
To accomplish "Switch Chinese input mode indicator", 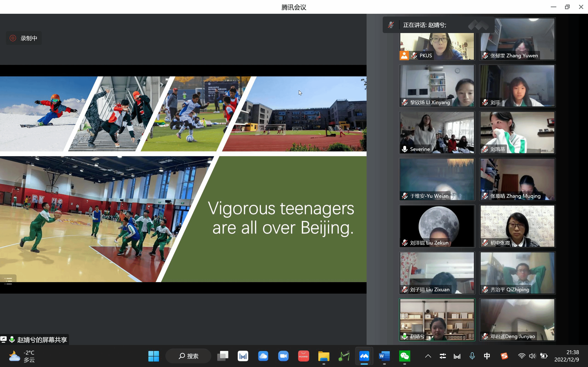I will click(487, 356).
